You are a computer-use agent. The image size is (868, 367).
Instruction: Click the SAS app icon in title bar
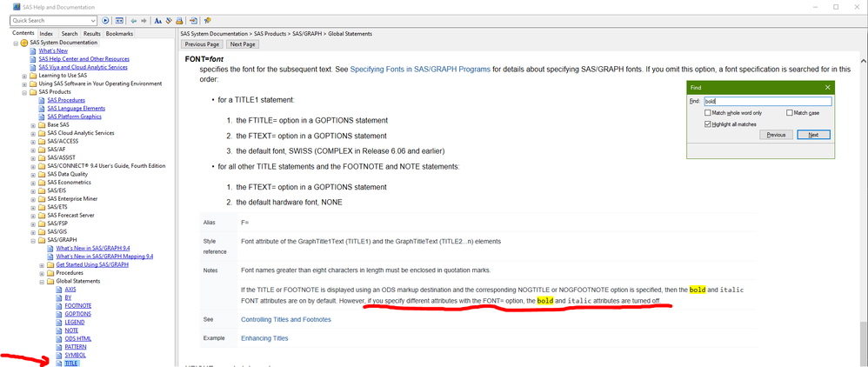coord(17,7)
